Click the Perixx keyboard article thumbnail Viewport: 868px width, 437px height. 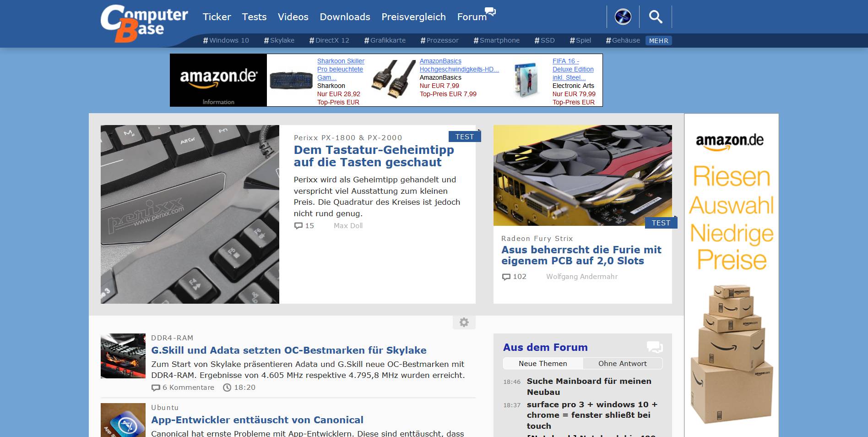[x=190, y=214]
